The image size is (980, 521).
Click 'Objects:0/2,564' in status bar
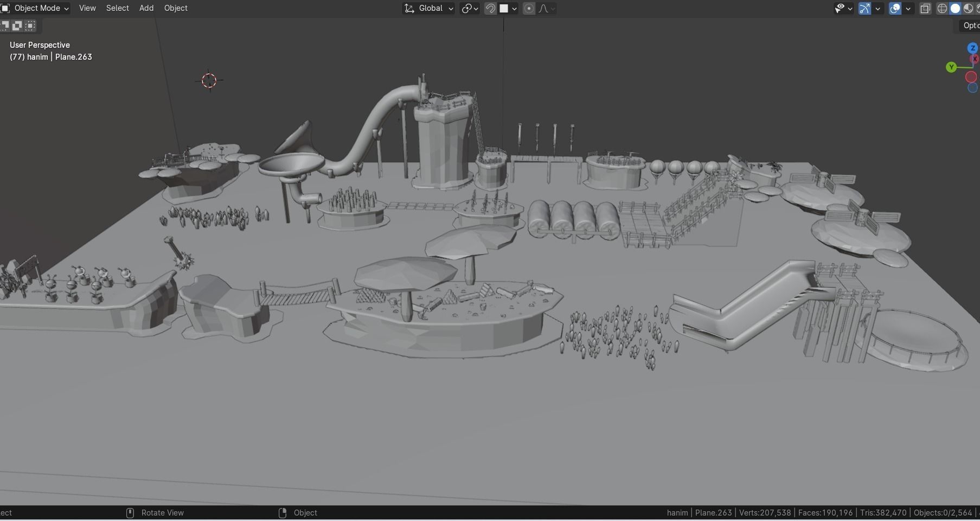(943, 513)
